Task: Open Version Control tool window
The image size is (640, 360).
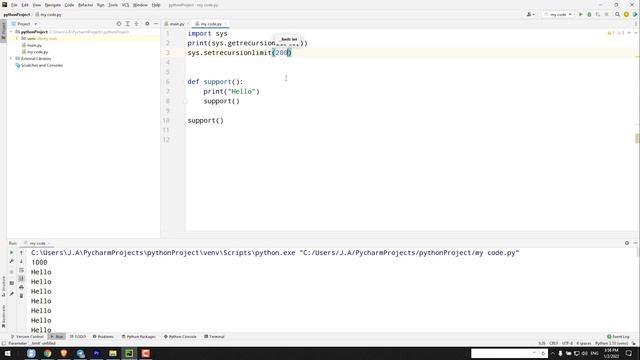Action: (27, 337)
